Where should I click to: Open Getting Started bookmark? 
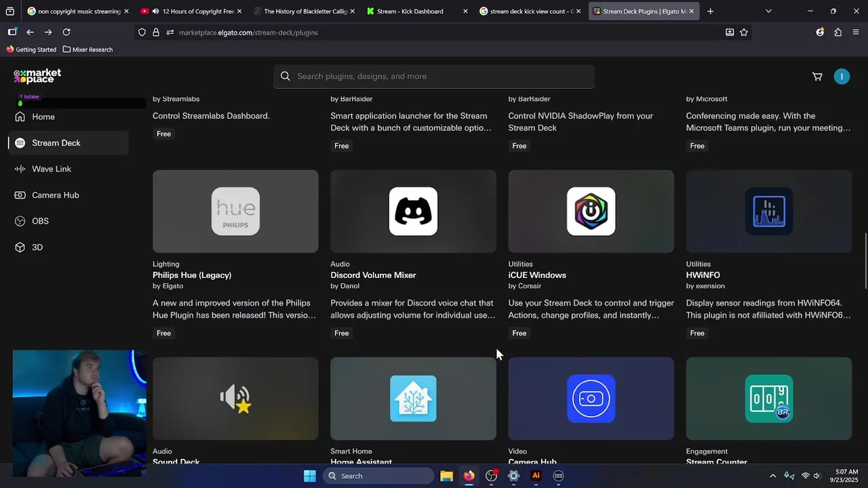tap(31, 49)
